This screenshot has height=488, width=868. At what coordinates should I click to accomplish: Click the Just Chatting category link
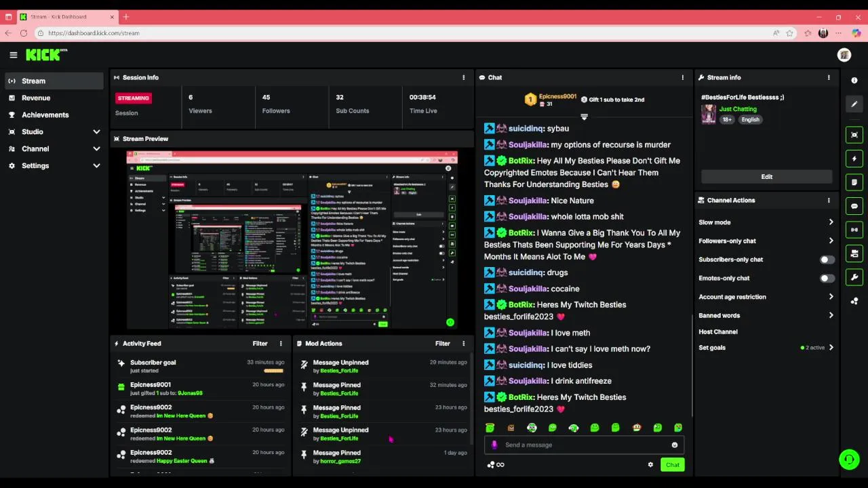coord(738,109)
